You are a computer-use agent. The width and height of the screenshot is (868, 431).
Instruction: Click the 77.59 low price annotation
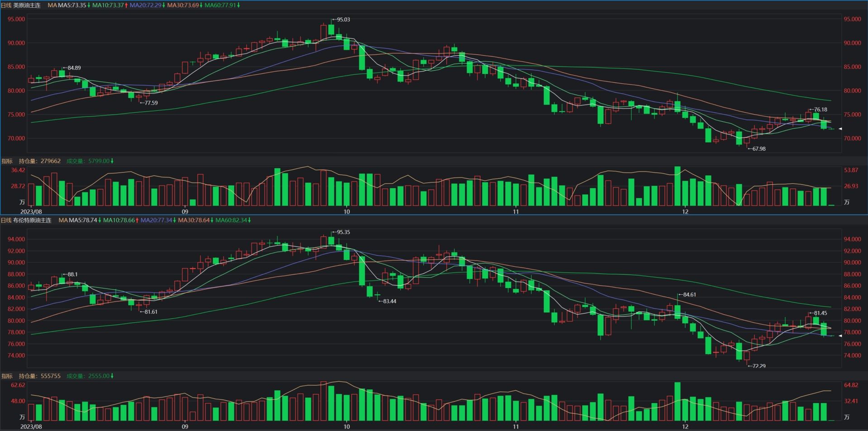coord(149,103)
